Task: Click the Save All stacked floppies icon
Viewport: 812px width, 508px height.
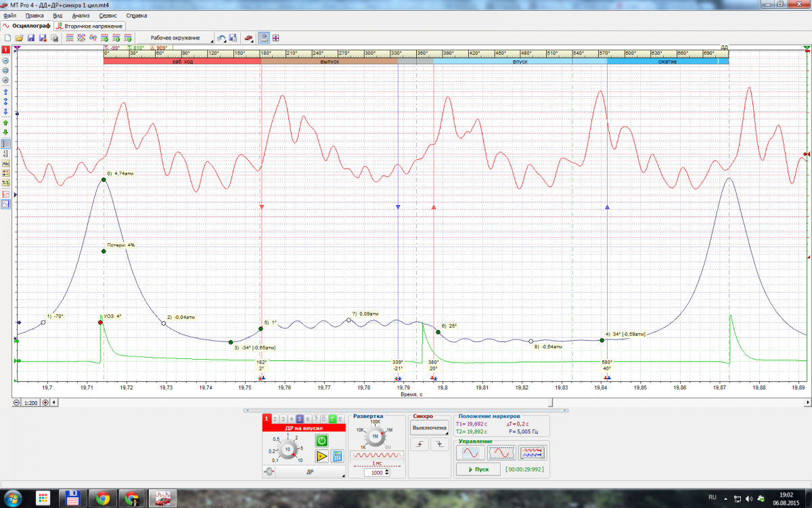Action: click(x=54, y=38)
